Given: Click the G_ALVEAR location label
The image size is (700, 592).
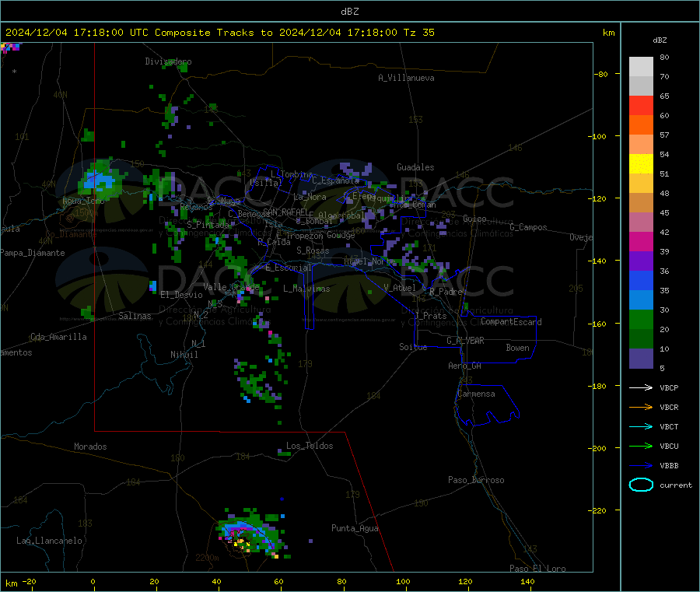Looking at the screenshot, I should coord(465,341).
